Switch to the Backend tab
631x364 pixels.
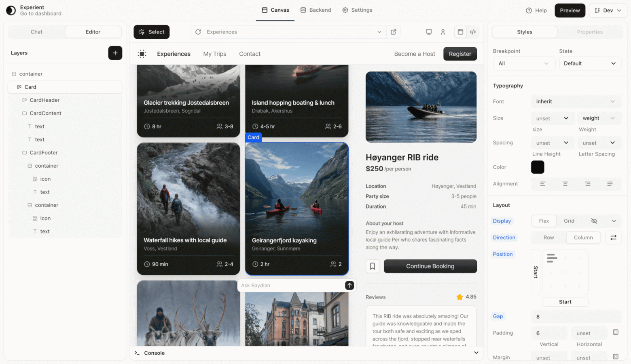pos(316,10)
